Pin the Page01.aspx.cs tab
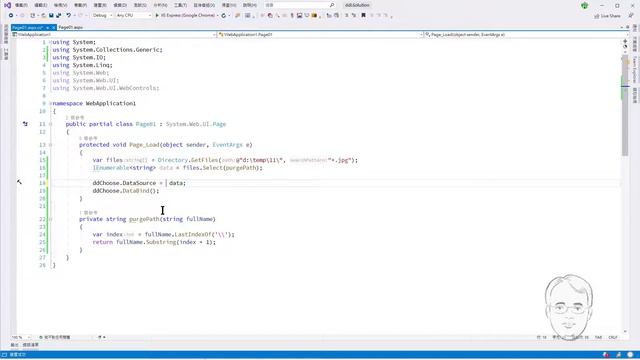The image size is (640, 360). [47, 27]
